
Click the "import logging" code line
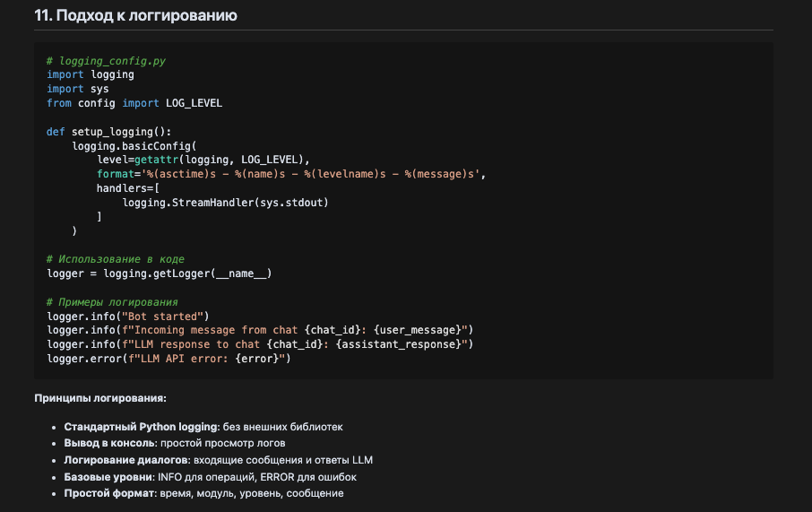pyautogui.click(x=91, y=75)
